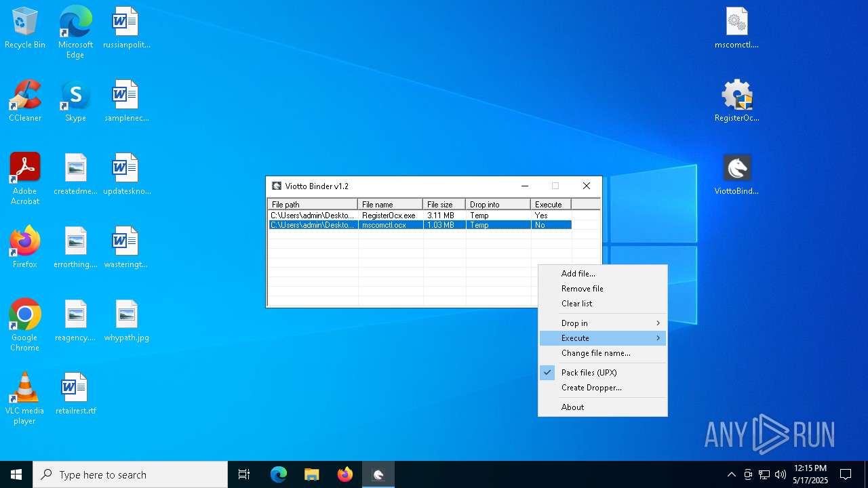Open the Windows Start menu
868x488 pixels.
pos(16,474)
